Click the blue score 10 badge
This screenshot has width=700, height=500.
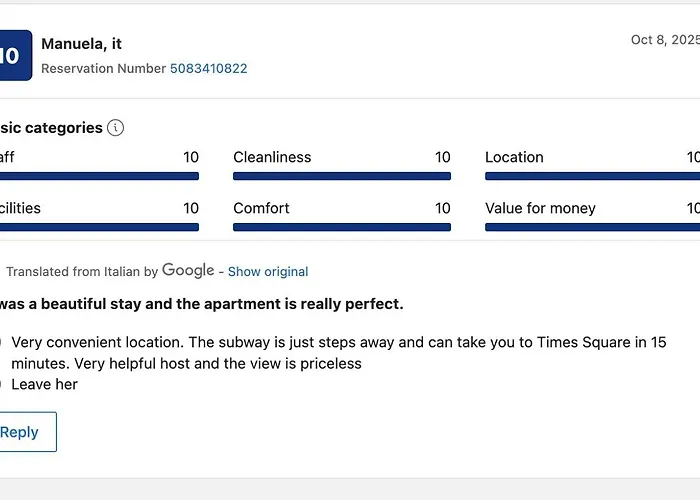(x=16, y=55)
